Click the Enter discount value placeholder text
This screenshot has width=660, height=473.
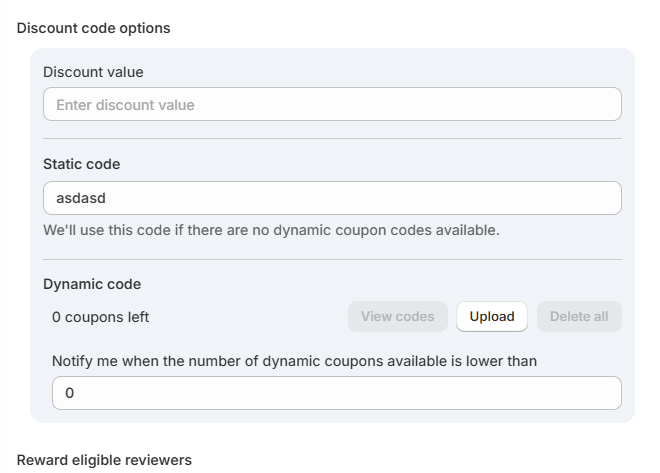[x=125, y=105]
